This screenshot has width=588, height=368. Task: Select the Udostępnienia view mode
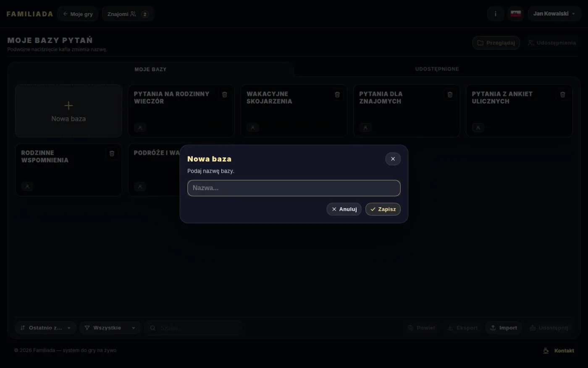tap(552, 43)
